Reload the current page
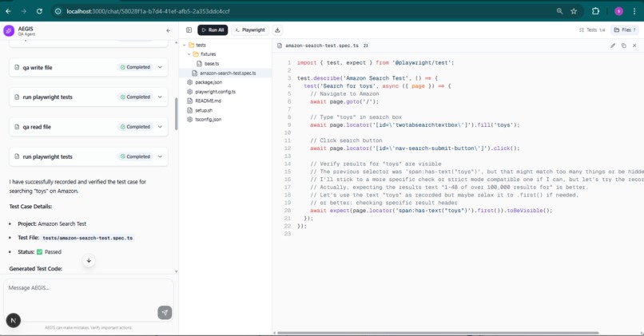The width and height of the screenshot is (644, 336). [x=39, y=11]
